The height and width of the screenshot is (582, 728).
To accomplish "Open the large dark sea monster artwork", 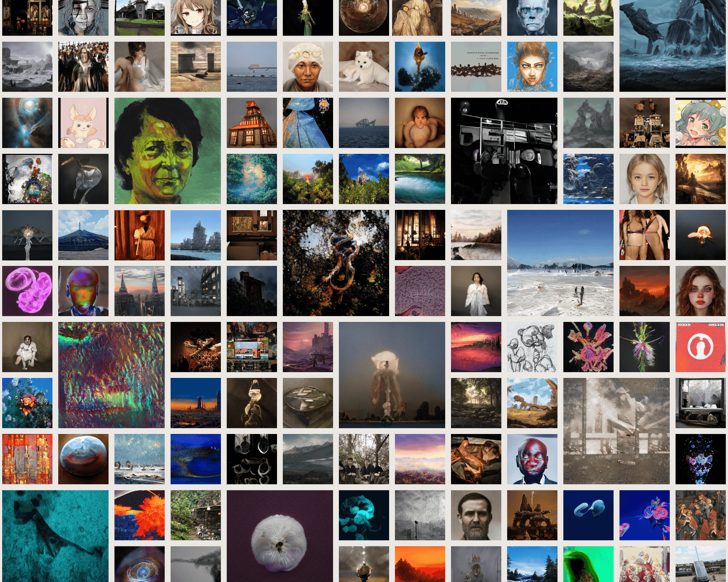I will [x=672, y=45].
